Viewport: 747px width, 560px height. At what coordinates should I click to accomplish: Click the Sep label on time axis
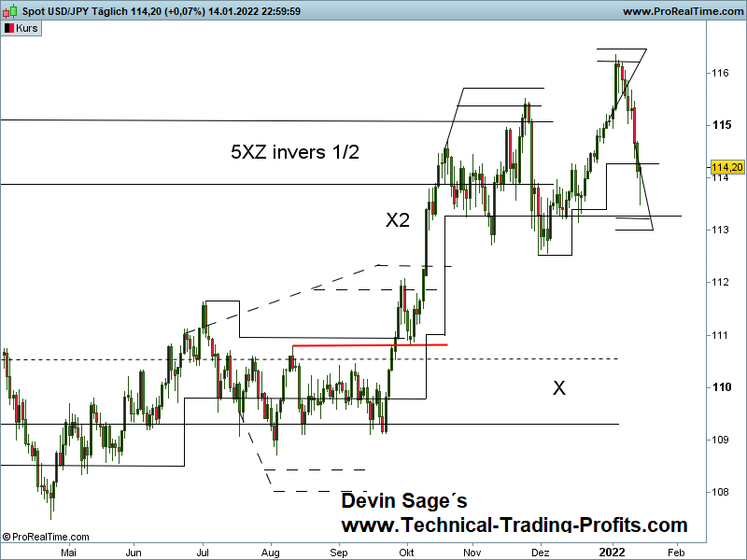click(x=339, y=553)
